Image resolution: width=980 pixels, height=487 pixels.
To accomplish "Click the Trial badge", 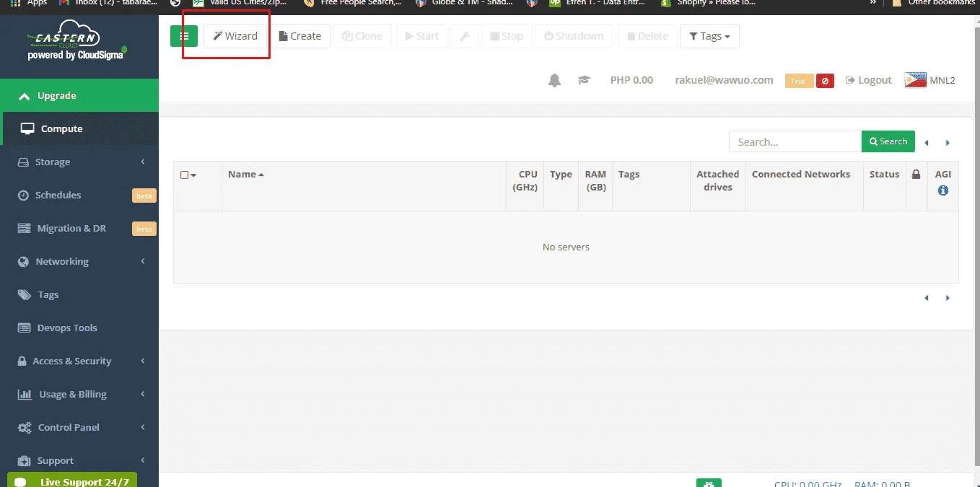I will [799, 81].
